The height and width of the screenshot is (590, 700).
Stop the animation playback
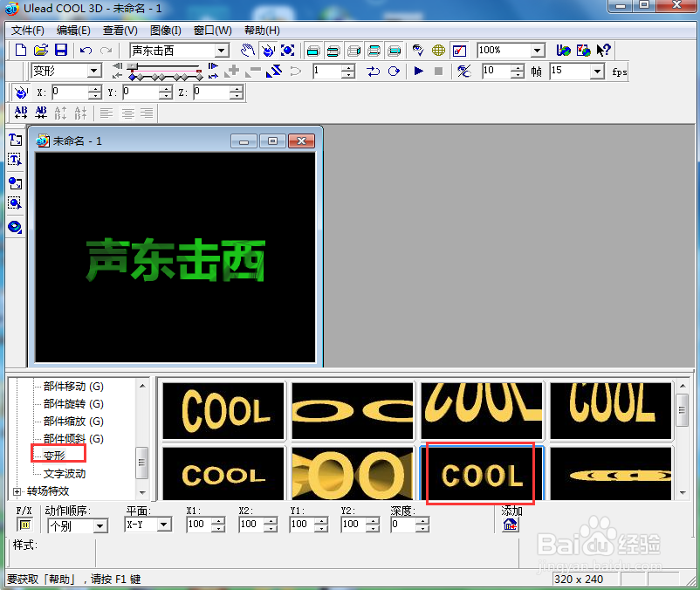[x=438, y=71]
